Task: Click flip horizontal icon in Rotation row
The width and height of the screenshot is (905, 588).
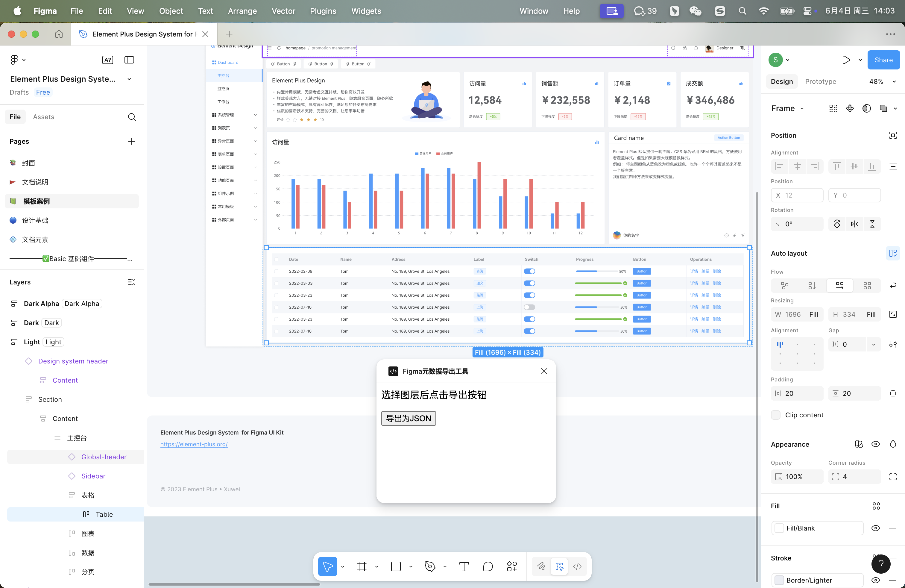Action: 854,224
